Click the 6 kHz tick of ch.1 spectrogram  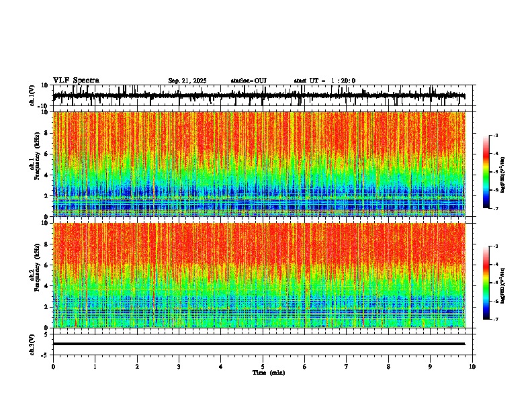47,154
